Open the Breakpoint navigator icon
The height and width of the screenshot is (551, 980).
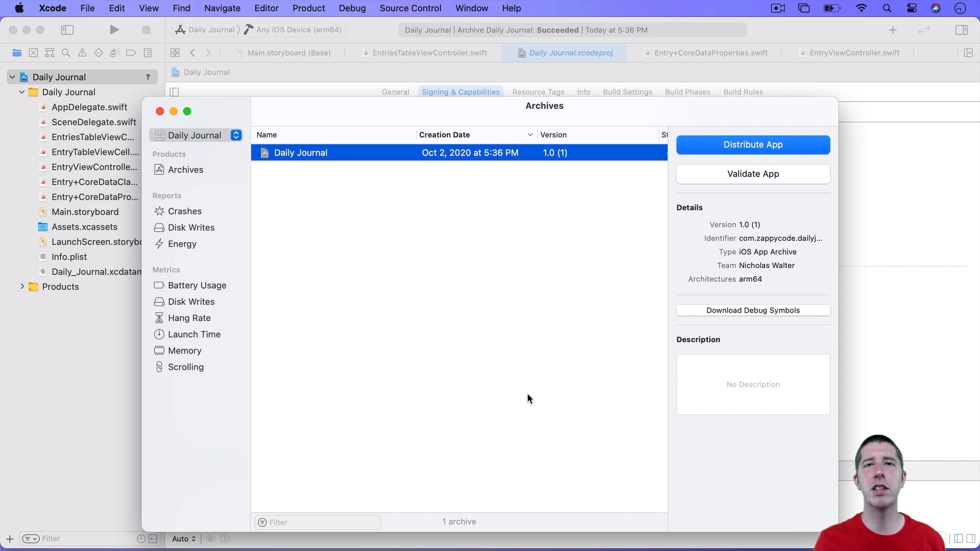131,53
